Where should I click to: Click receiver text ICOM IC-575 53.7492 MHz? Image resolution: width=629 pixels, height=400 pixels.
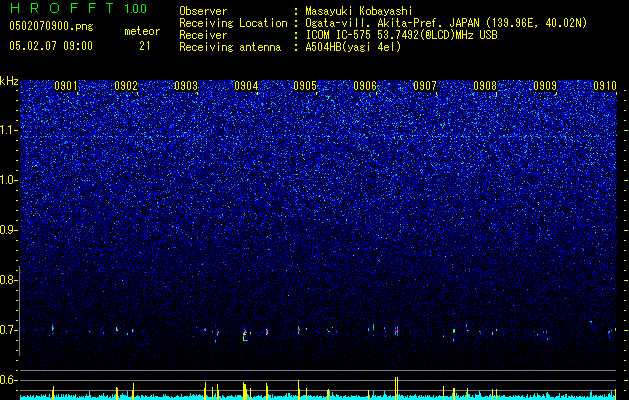(x=401, y=35)
